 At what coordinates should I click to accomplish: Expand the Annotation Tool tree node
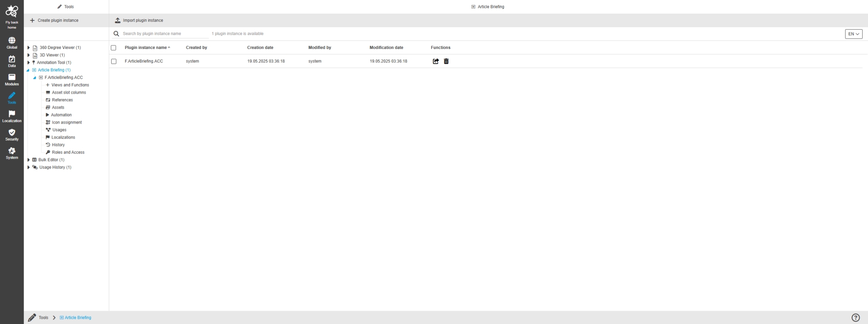29,63
